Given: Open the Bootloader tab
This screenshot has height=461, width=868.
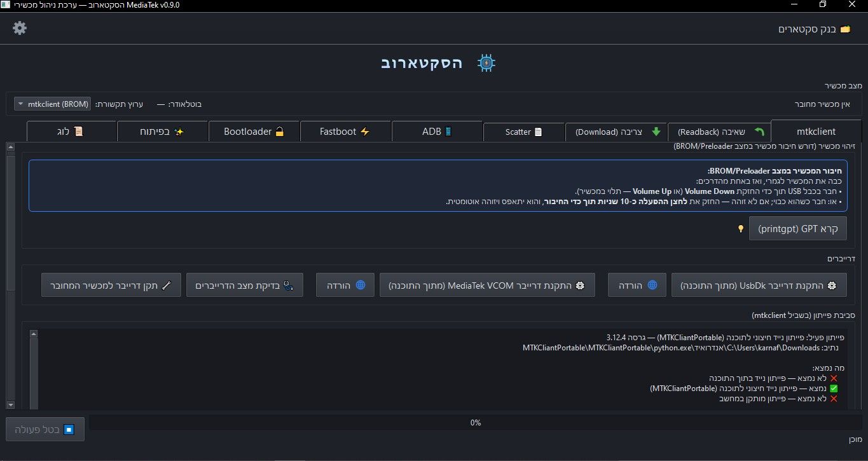Looking at the screenshot, I should coord(254,131).
